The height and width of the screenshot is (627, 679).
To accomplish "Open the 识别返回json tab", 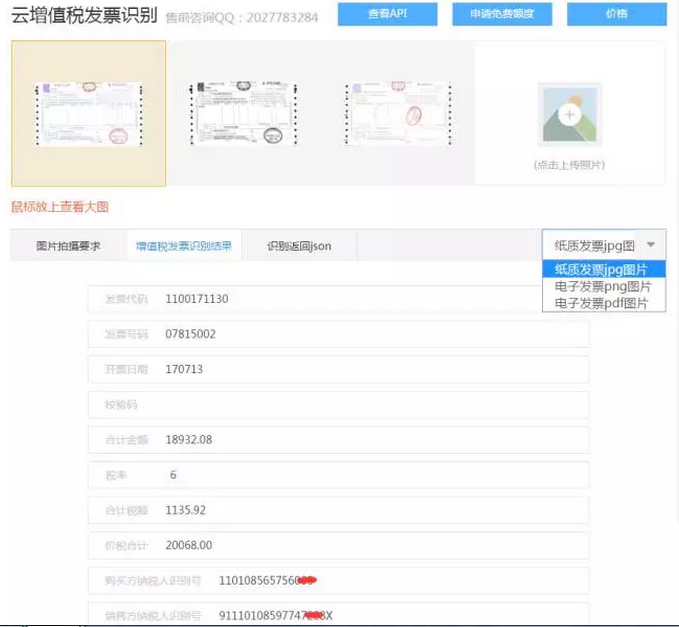I will pos(299,246).
